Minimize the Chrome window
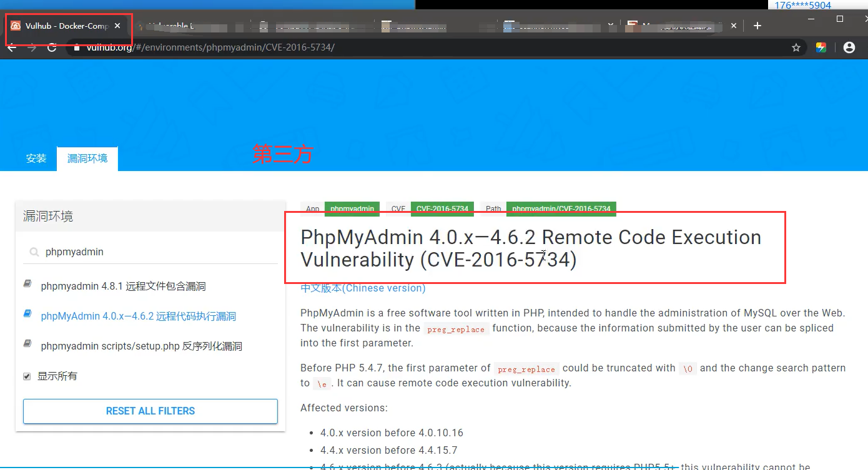 point(811,19)
